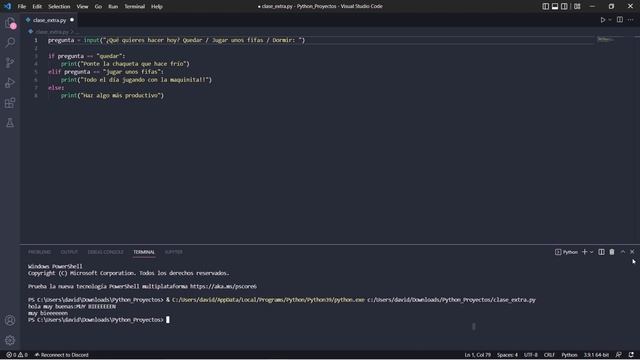Open the Run and Debug view

10,82
